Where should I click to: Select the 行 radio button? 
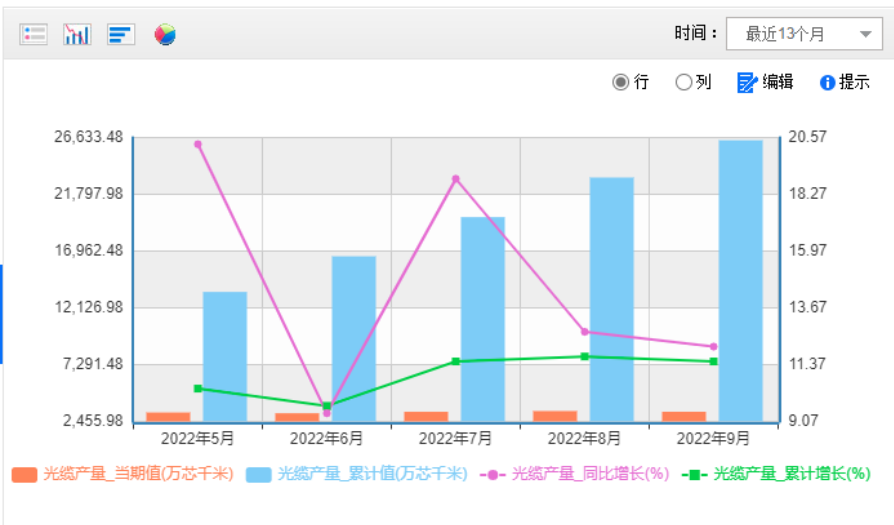[621, 83]
